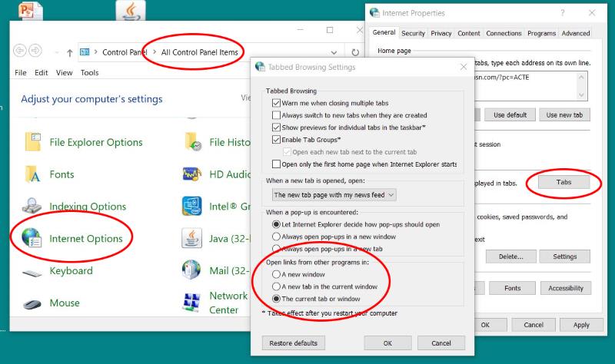
Task: Select The current tab or window option
Action: coord(276,299)
